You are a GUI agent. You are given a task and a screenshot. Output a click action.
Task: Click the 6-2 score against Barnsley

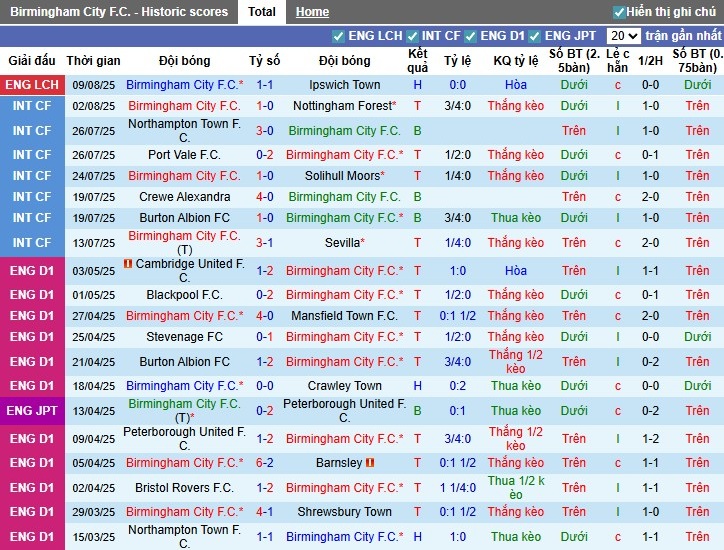click(x=265, y=463)
